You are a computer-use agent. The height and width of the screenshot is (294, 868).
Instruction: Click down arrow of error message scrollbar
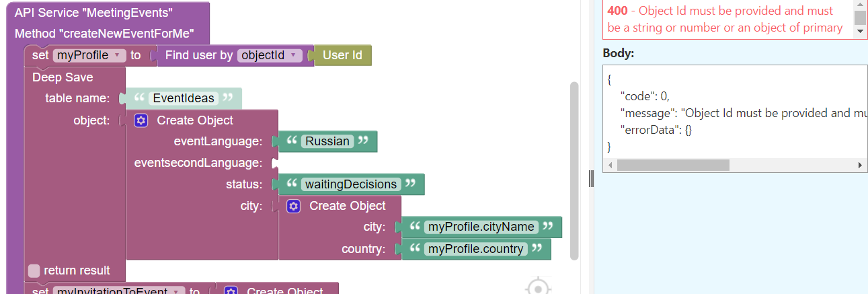(x=859, y=31)
